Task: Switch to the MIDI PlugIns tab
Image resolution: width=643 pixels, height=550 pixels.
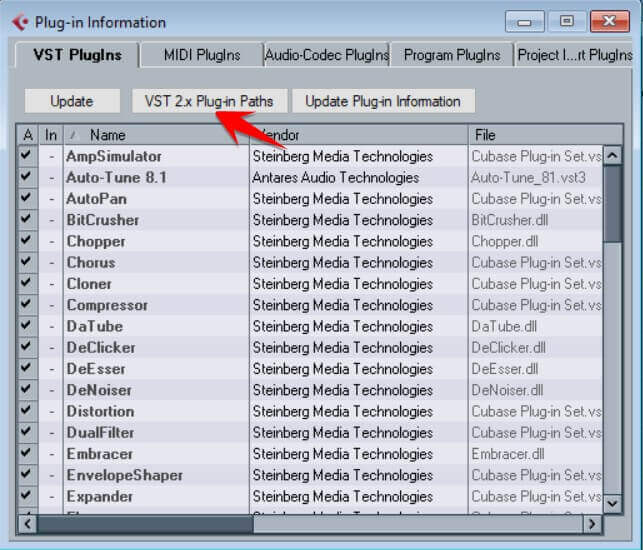Action: (x=202, y=55)
